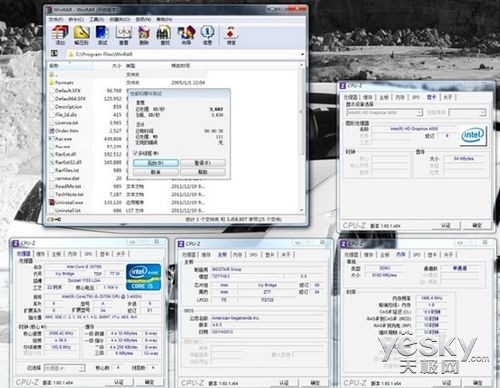Image resolution: width=500 pixels, height=388 pixels.
Task: Open the Help menu in WinRAR
Action: click(164, 19)
